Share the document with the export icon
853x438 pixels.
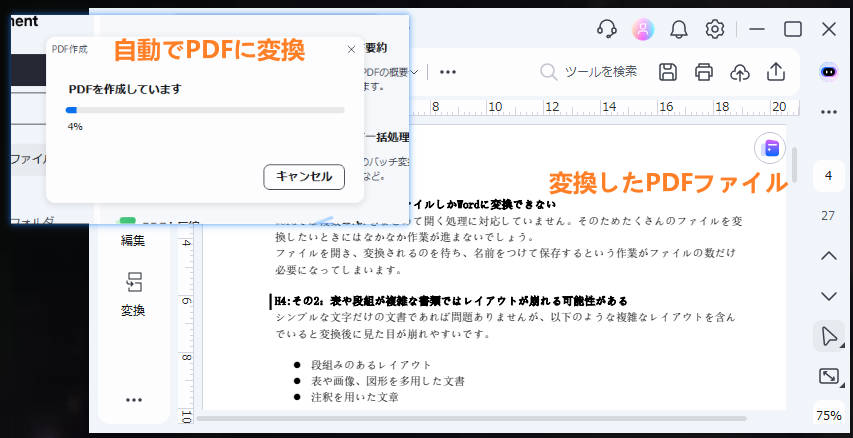point(776,72)
